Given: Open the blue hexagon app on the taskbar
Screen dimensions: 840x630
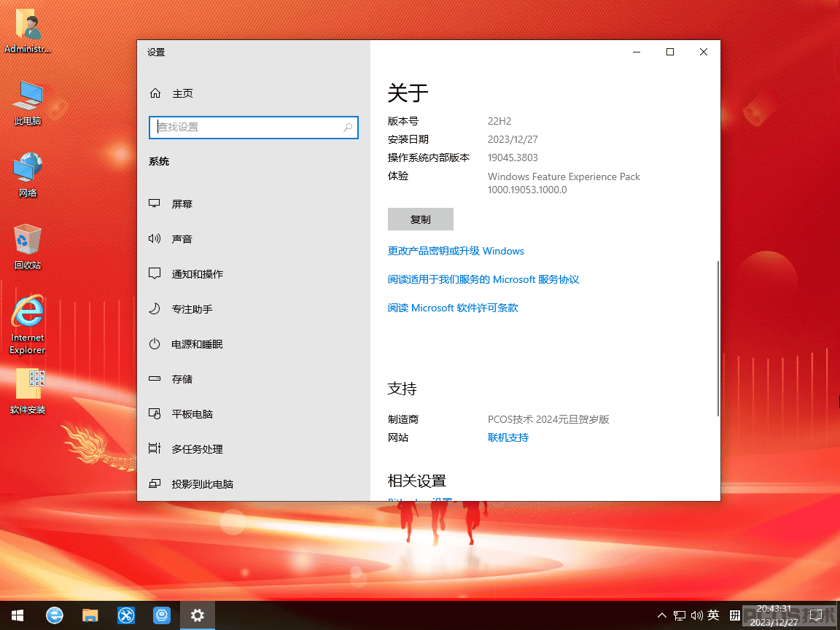Looking at the screenshot, I should (x=161, y=615).
